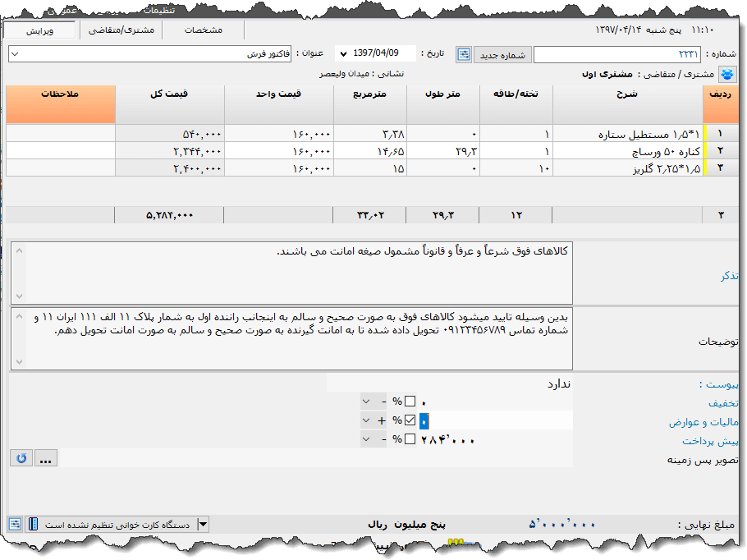The width and height of the screenshot is (747, 560).
Task: Uncheck the tax (مالیات و عوارض) percent checkbox
Action: point(410,420)
